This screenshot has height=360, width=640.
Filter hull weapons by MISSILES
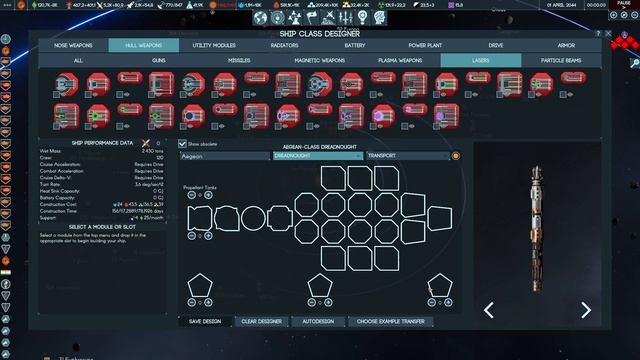point(239,60)
